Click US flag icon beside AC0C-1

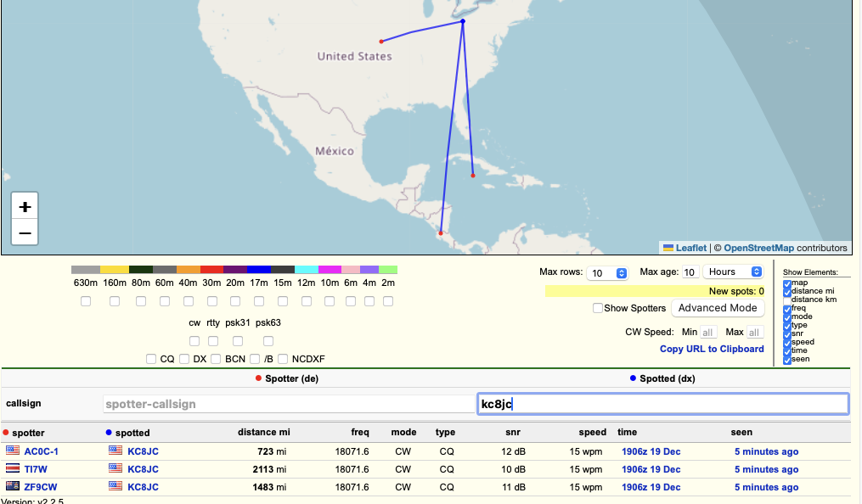point(13,451)
